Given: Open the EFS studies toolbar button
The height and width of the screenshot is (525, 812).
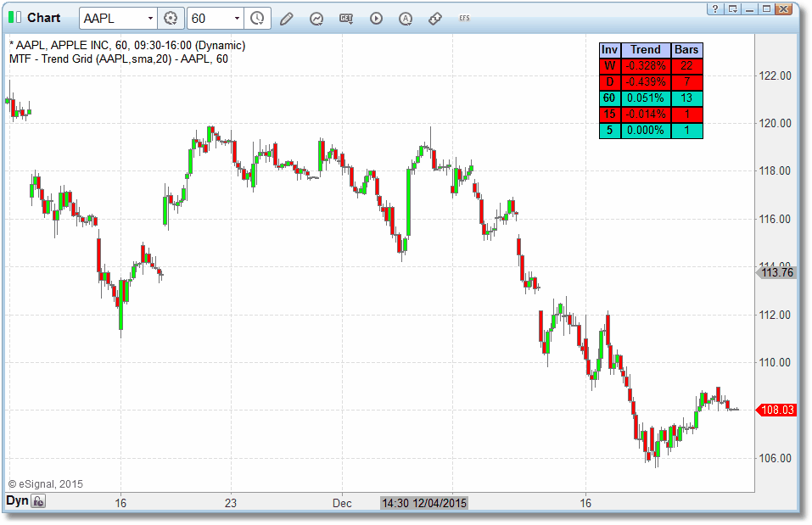Looking at the screenshot, I should (x=464, y=18).
